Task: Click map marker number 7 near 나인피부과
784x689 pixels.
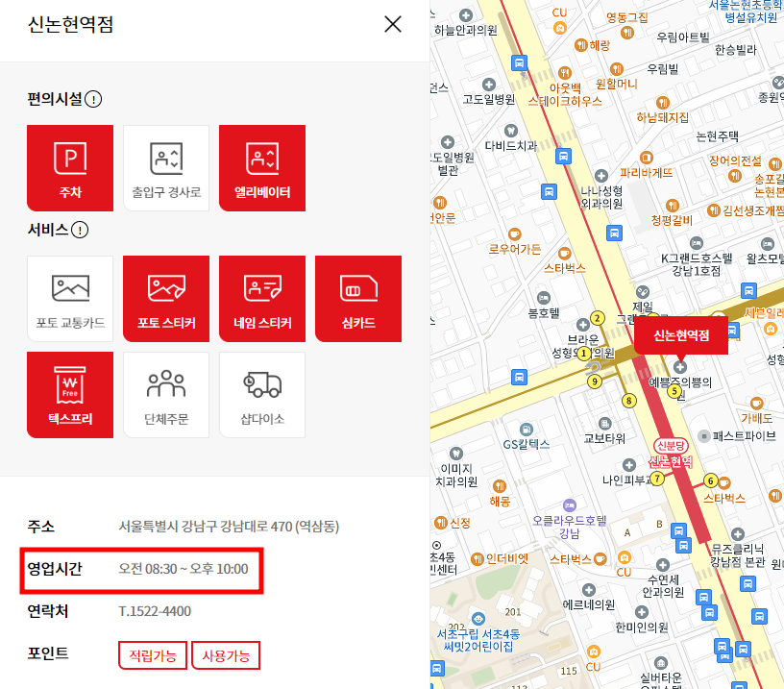Action: click(656, 479)
